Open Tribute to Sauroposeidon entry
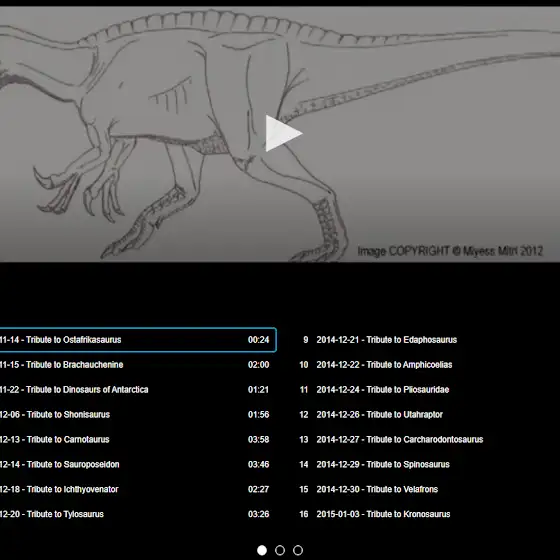This screenshot has width=560, height=560. [x=138, y=464]
